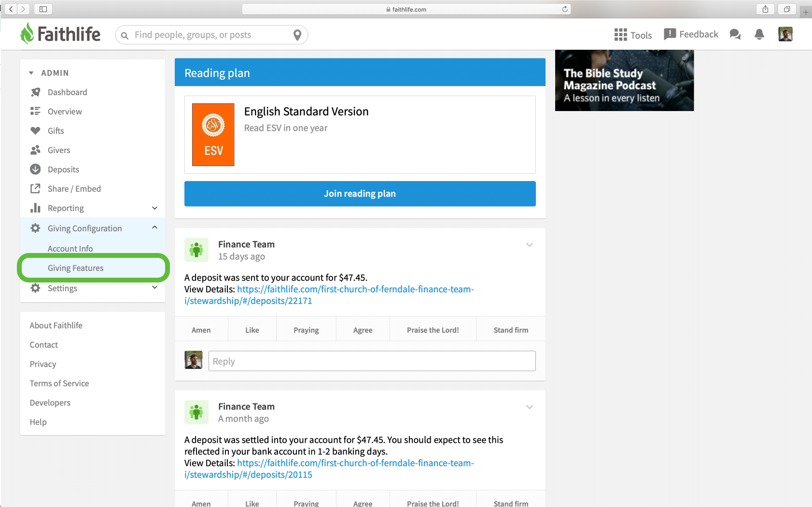Click the Overview list icon
812x507 pixels.
[35, 112]
